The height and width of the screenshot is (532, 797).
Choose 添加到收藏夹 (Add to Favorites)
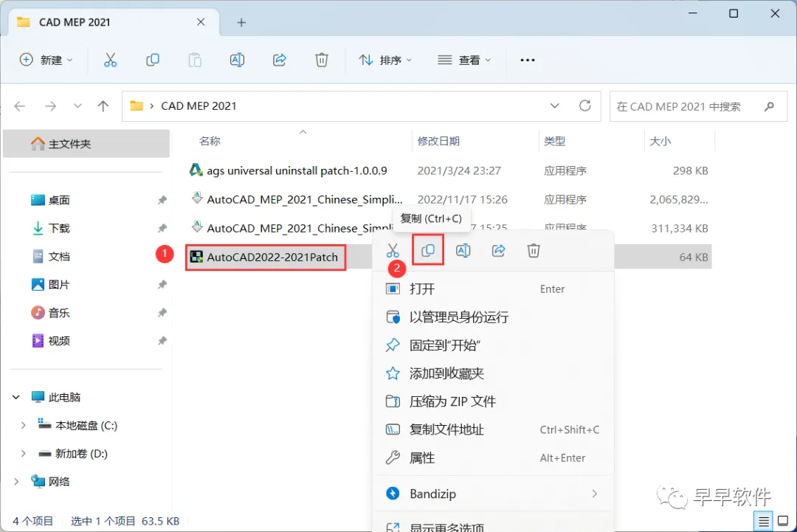[493, 373]
